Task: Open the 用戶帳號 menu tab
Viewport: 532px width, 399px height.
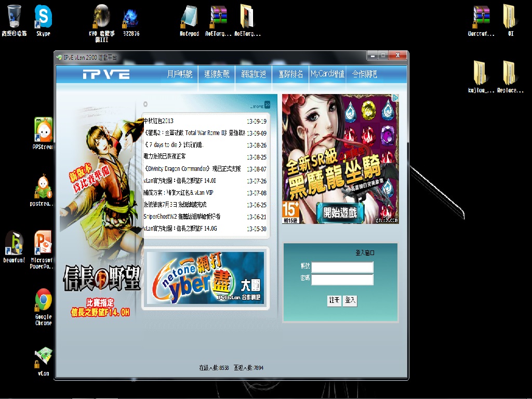Action: [180, 74]
